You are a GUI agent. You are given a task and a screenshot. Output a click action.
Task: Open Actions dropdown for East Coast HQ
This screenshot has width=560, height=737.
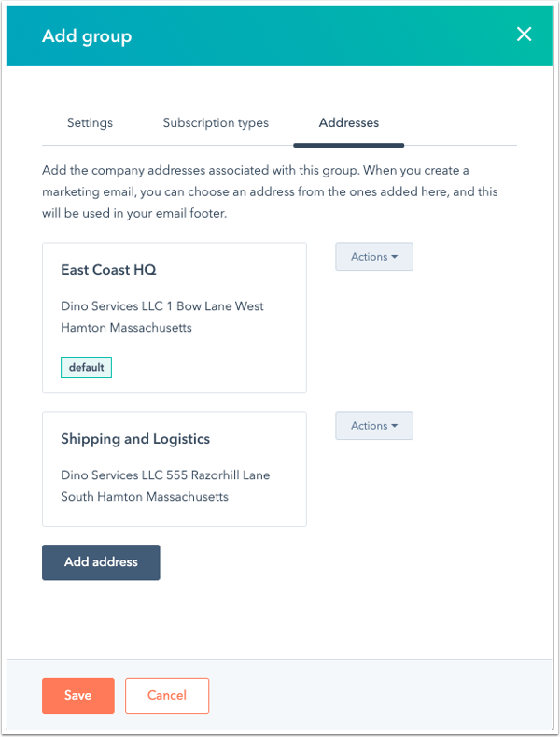tap(374, 257)
